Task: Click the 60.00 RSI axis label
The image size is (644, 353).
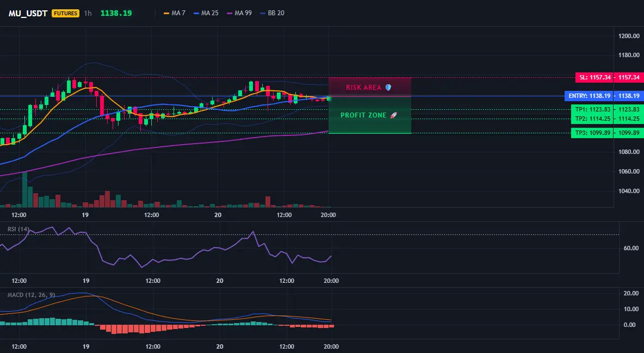Action: (631, 248)
